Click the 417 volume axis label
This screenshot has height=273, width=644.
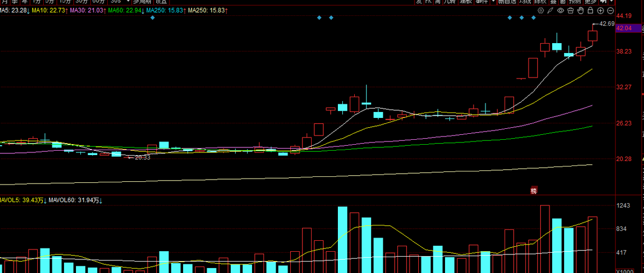622,253
